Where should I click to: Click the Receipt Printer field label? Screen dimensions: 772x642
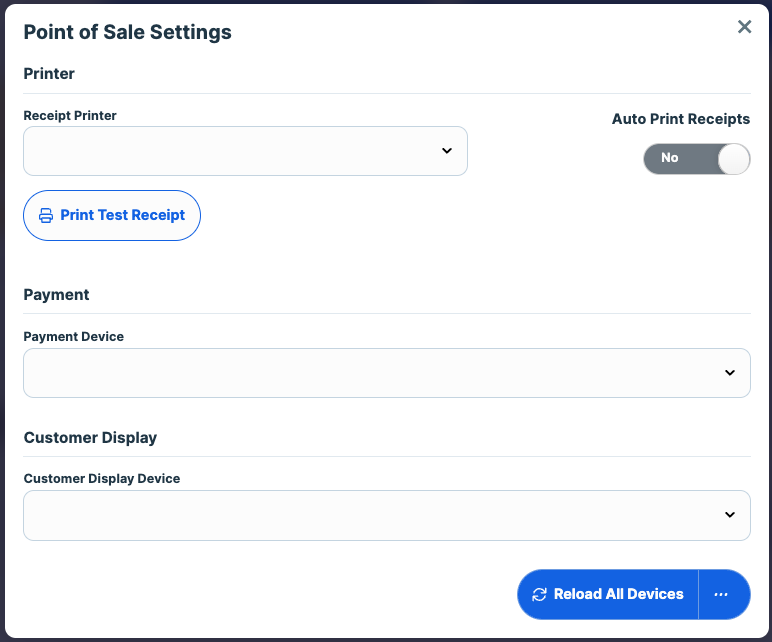70,116
